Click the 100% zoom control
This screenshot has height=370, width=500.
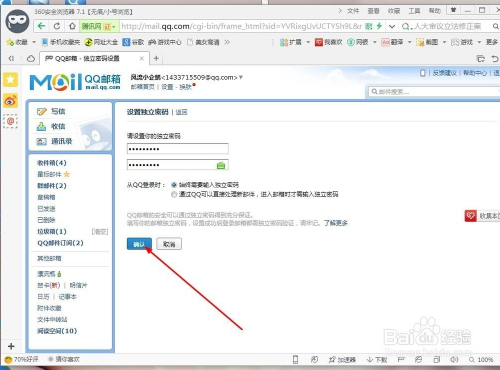(481, 360)
